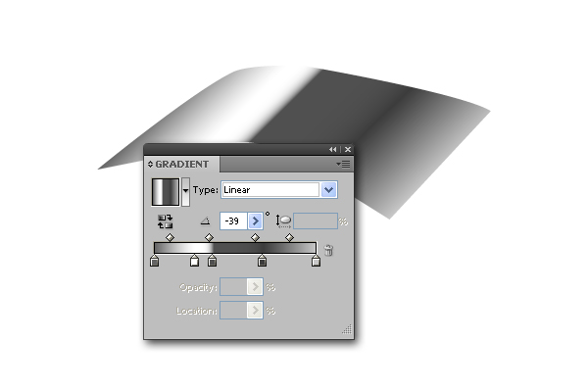
Task: Click the first midpoint diamond above slider
Action: [170, 237]
